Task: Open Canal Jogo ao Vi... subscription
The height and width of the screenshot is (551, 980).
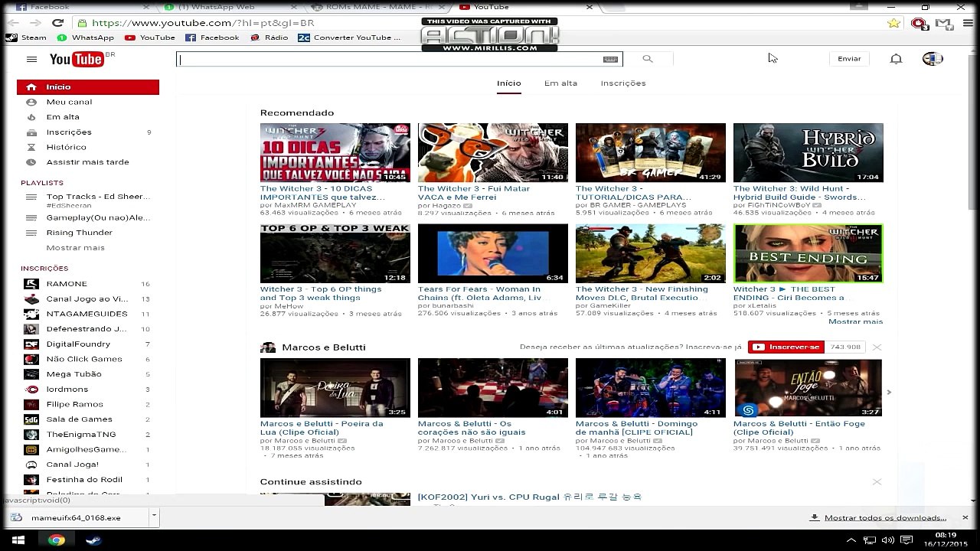Action: [x=87, y=299]
